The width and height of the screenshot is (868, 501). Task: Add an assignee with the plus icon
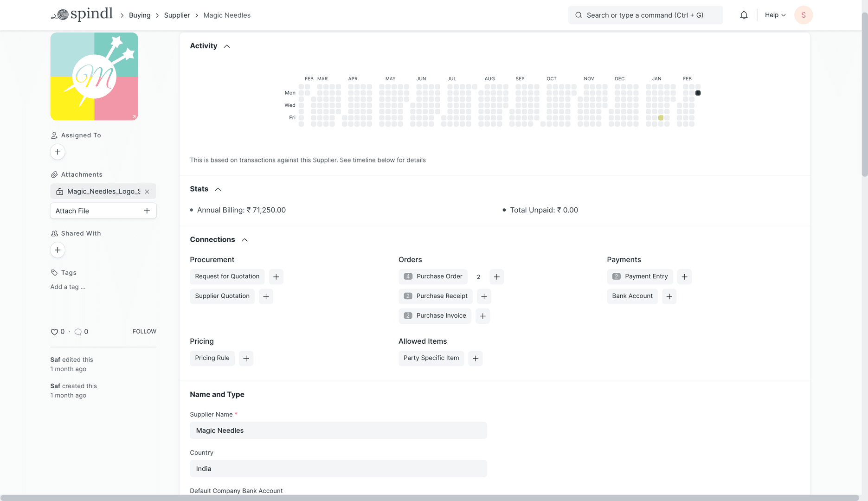(x=57, y=152)
